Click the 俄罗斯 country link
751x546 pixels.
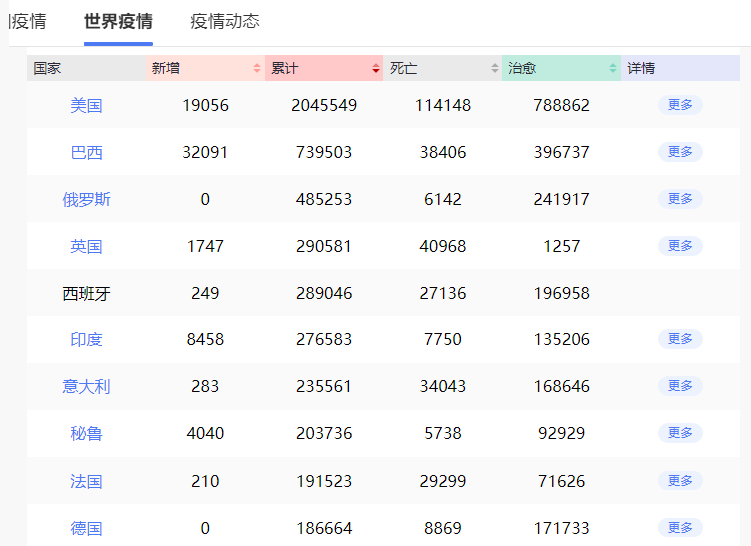86,199
